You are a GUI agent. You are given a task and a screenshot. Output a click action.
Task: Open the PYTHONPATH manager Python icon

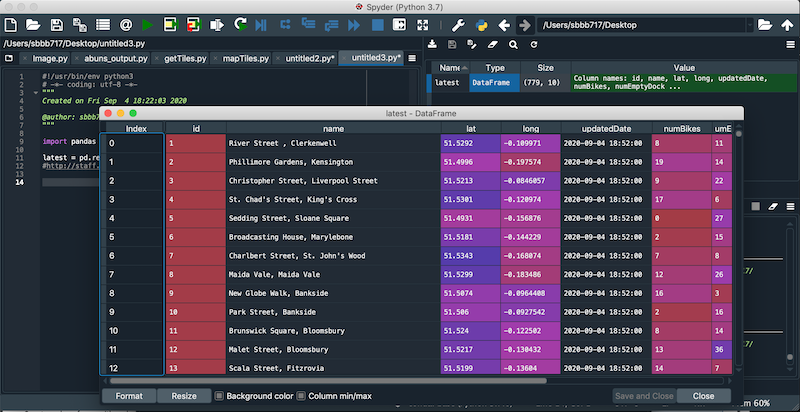point(481,25)
